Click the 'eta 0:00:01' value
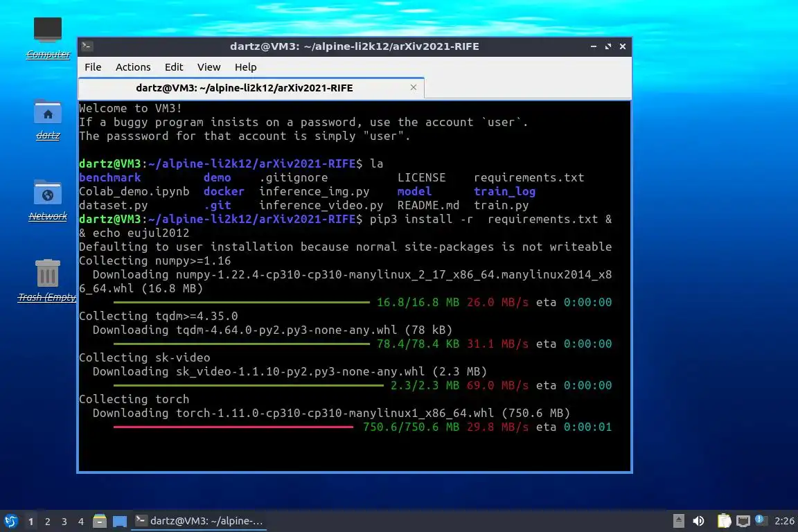The height and width of the screenshot is (532, 798). tap(574, 427)
